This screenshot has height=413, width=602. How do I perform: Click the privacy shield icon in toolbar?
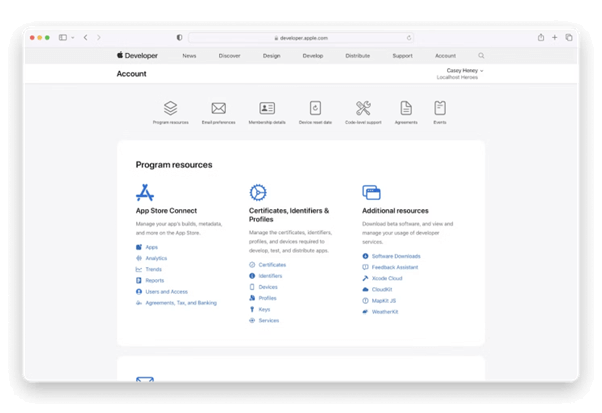point(179,38)
